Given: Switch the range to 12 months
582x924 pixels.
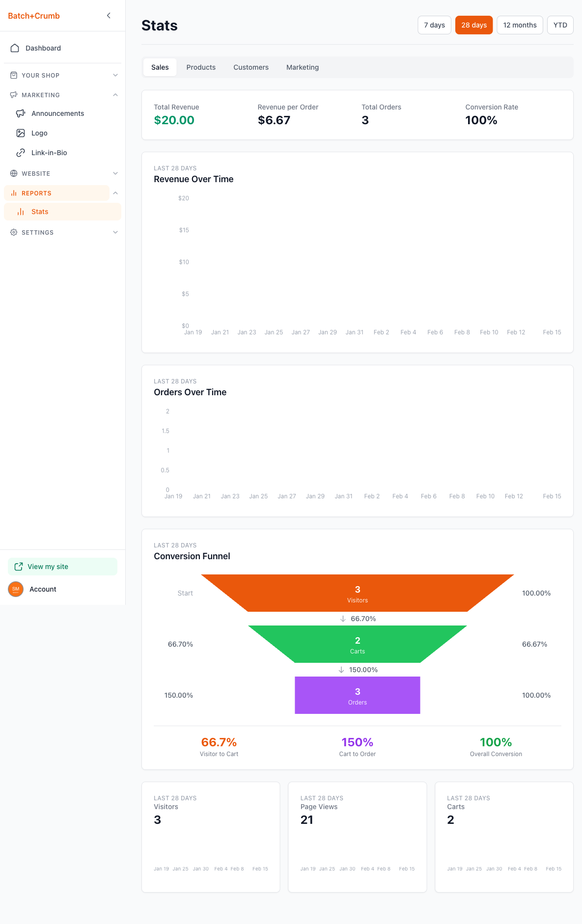Looking at the screenshot, I should click(x=520, y=25).
